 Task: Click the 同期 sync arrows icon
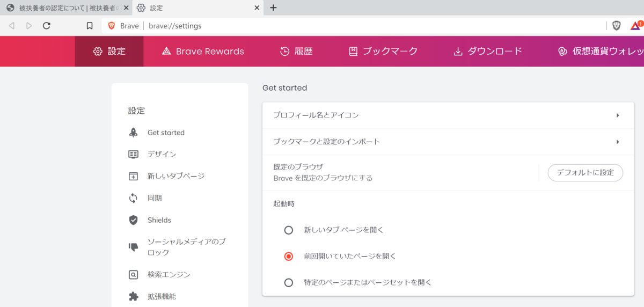[x=133, y=198]
